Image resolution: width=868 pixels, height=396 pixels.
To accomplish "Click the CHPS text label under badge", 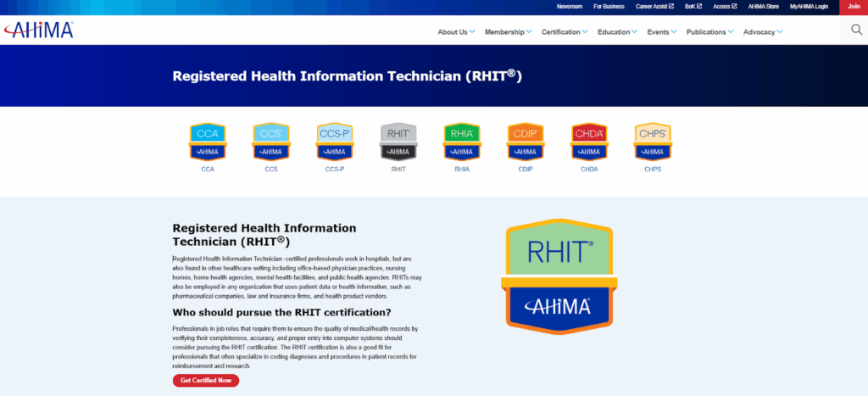I will click(x=654, y=169).
